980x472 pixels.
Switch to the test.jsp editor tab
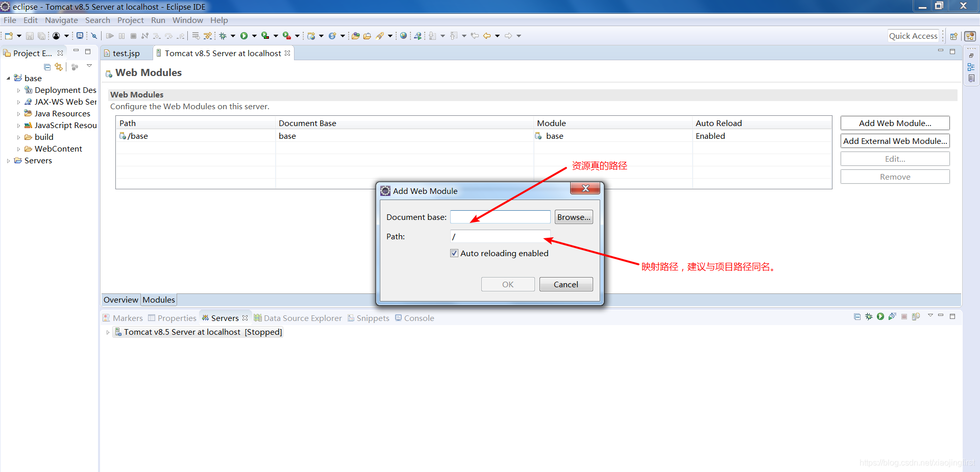pyautogui.click(x=126, y=53)
